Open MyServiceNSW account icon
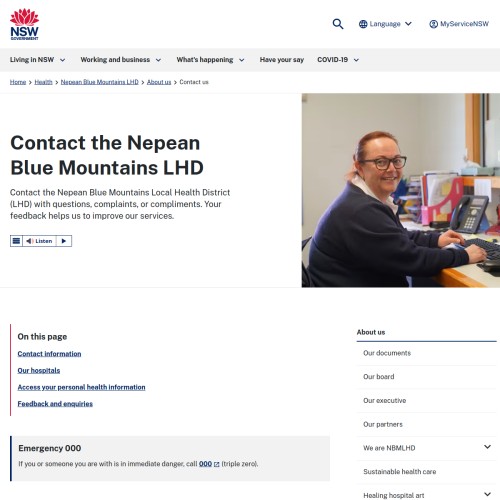The height and width of the screenshot is (500, 500). (433, 24)
